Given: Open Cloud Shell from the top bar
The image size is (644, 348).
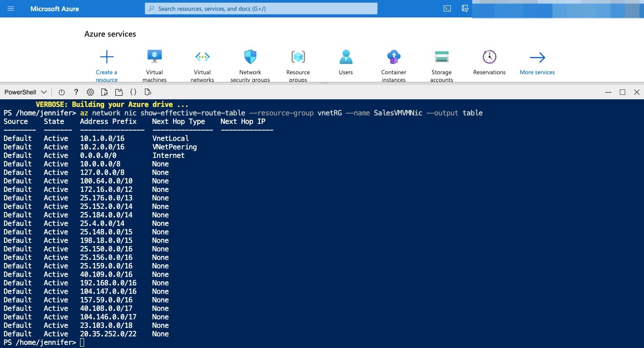Looking at the screenshot, I should click(x=447, y=8).
